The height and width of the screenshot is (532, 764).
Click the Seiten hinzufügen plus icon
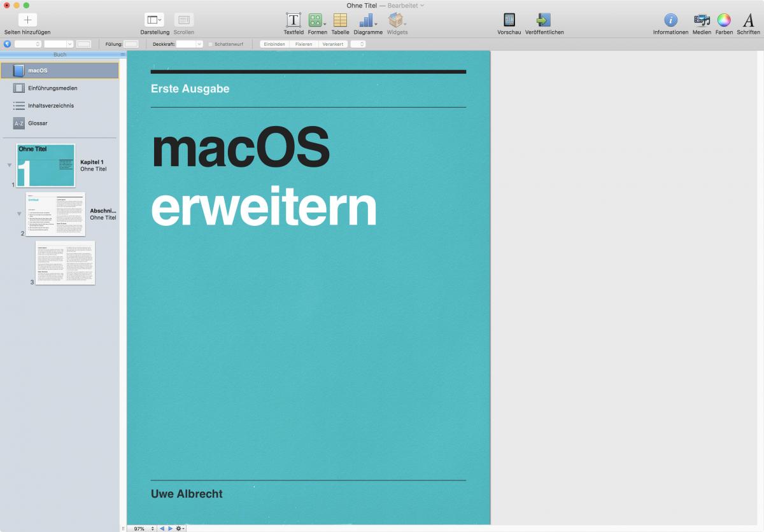coord(27,20)
